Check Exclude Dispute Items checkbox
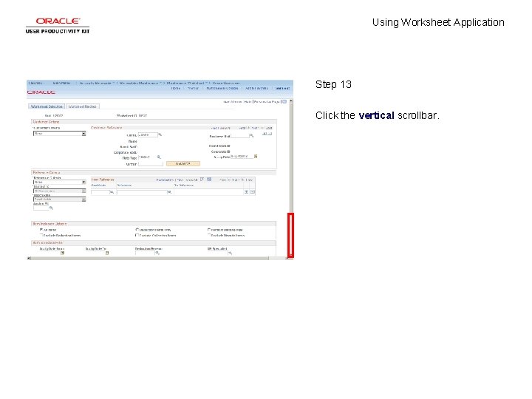The height and width of the screenshot is (399, 532). [x=209, y=235]
